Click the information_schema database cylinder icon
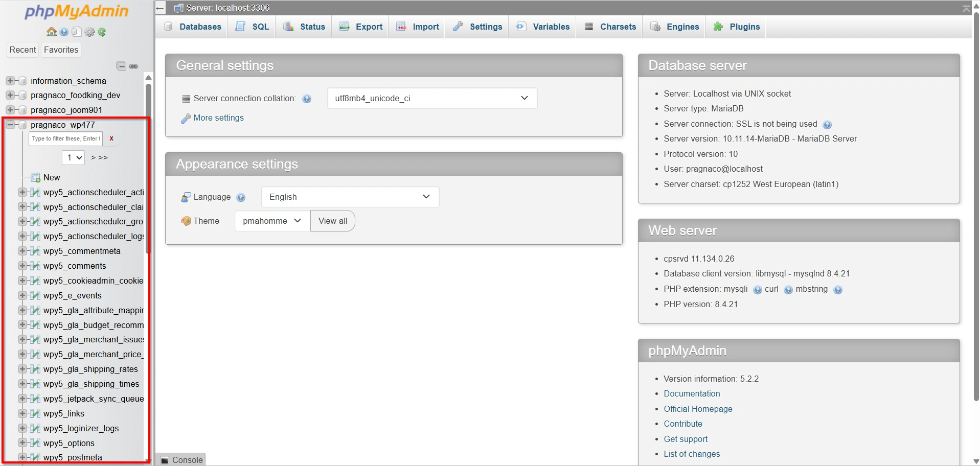The width and height of the screenshot is (980, 466). tap(22, 81)
